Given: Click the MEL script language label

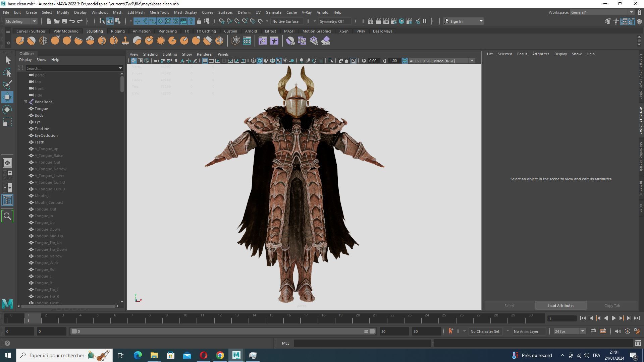Looking at the screenshot, I should [285, 343].
